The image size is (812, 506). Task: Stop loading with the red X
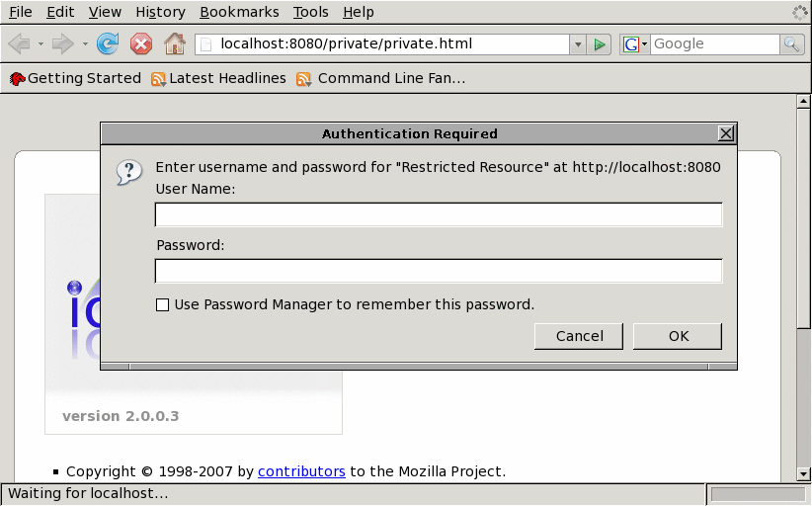(x=141, y=44)
